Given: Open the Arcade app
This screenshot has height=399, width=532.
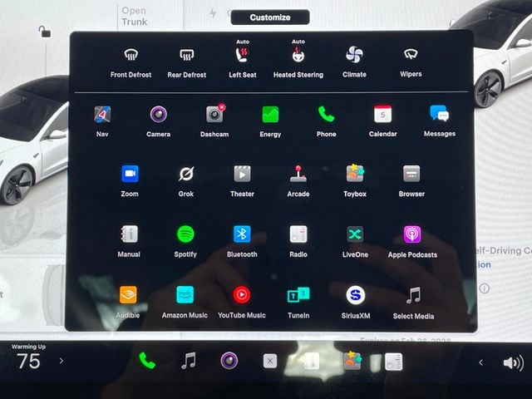Looking at the screenshot, I should tap(298, 175).
